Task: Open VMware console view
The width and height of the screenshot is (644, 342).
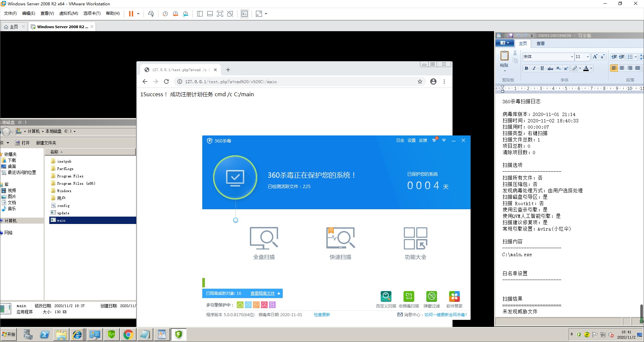Action: [245, 14]
